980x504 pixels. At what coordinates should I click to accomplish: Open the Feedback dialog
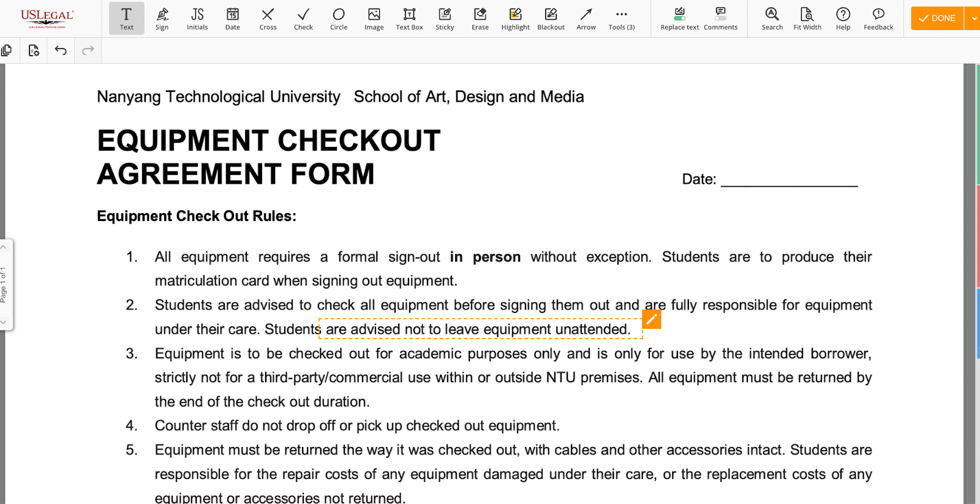pos(878,18)
